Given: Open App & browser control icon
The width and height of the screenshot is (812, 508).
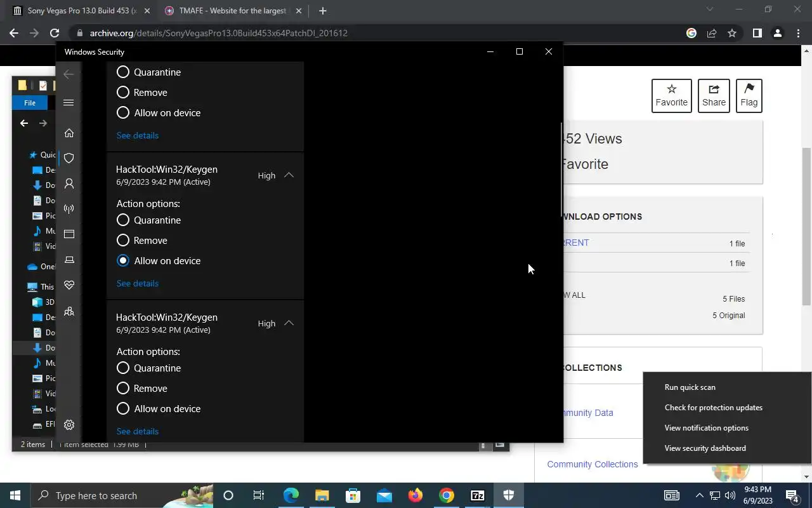Looking at the screenshot, I should point(69,234).
